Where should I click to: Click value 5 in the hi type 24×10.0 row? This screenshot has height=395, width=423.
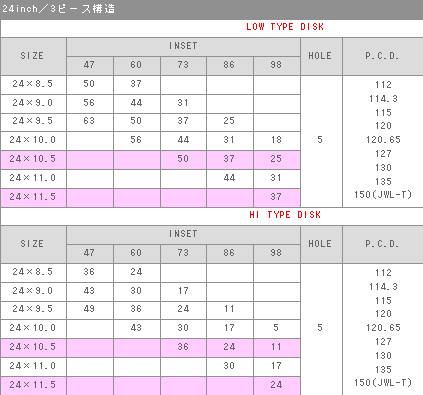pos(276,328)
